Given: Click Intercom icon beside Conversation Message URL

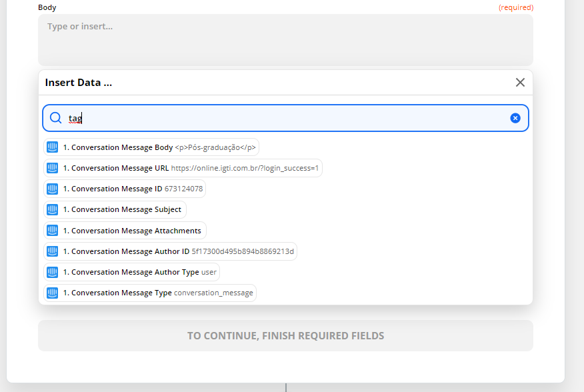Looking at the screenshot, I should click(x=52, y=168).
